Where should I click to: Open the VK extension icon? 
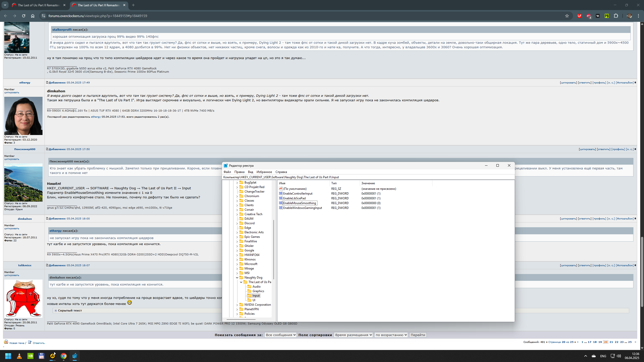tap(598, 16)
